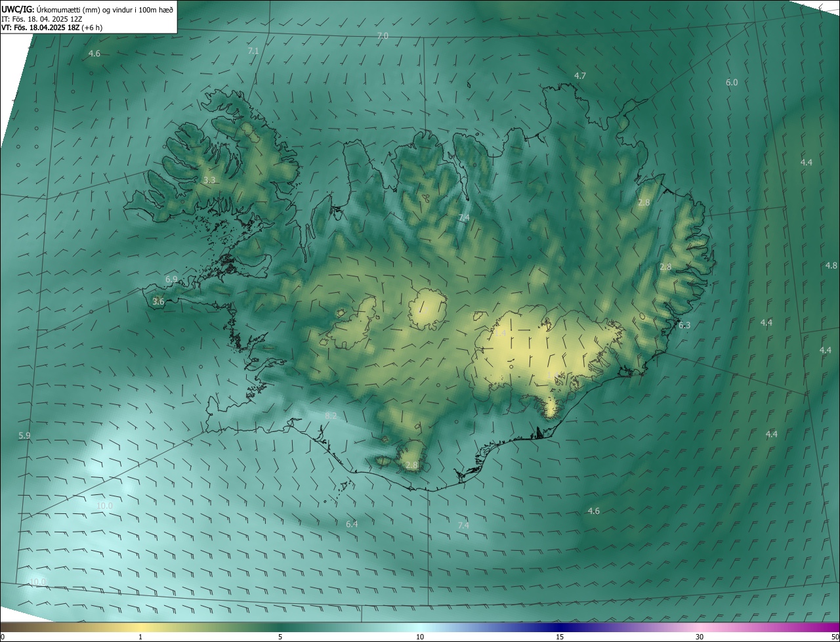Click the 7.4 label over the southern sea
This screenshot has width=840, height=642.
click(x=463, y=526)
